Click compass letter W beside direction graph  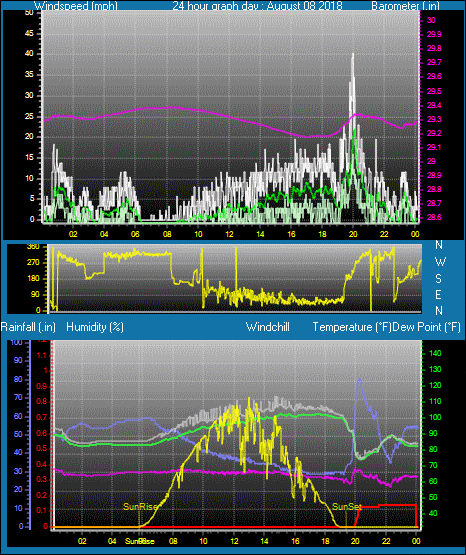(440, 262)
